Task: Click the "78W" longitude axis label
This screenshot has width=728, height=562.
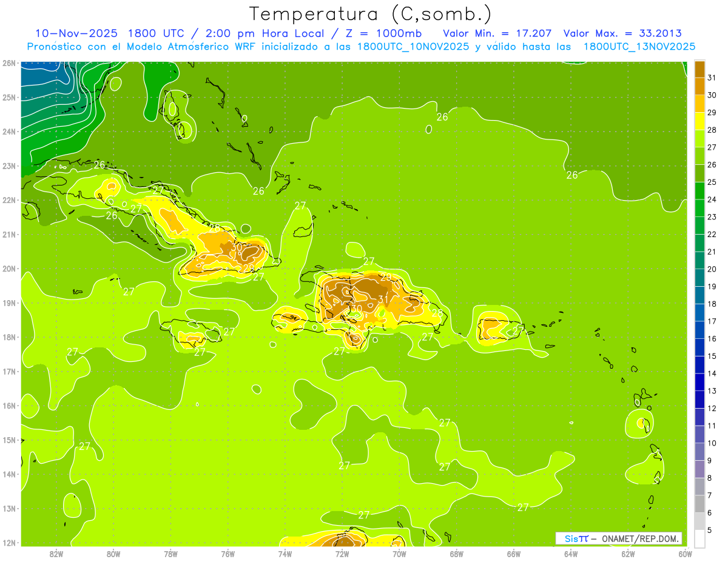Action: [170, 554]
